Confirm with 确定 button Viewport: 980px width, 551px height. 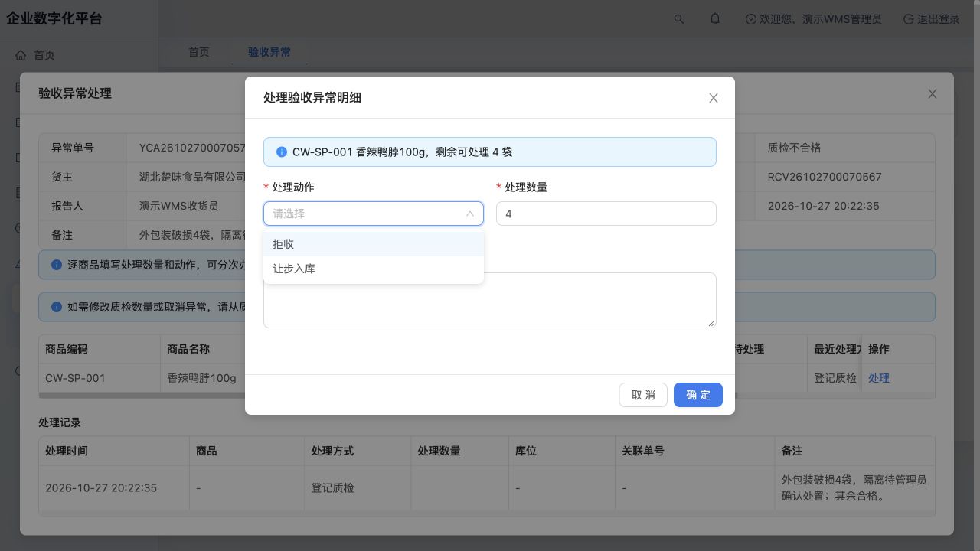698,395
